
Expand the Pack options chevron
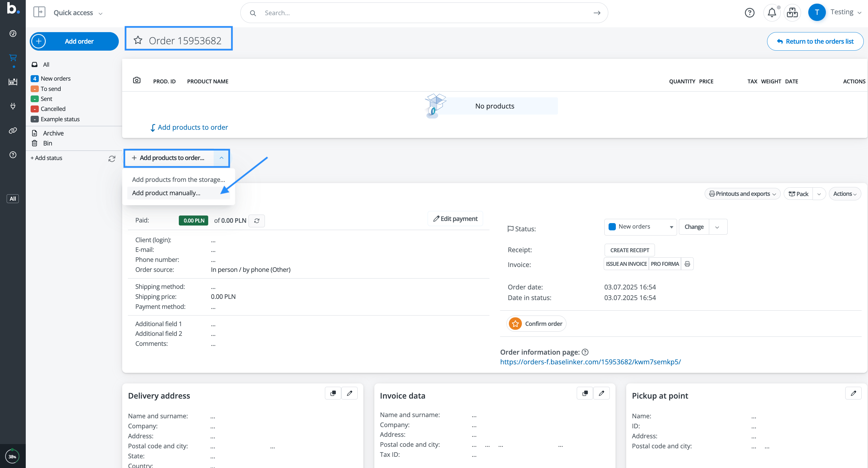tap(819, 194)
